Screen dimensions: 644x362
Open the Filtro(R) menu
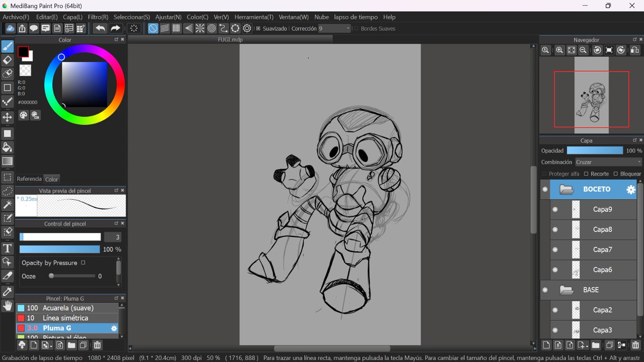pos(98,17)
